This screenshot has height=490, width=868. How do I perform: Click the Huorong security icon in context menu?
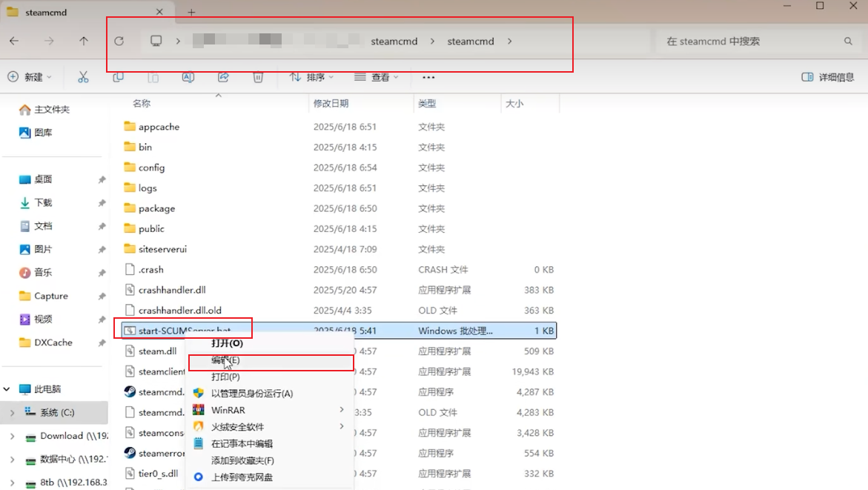(198, 426)
